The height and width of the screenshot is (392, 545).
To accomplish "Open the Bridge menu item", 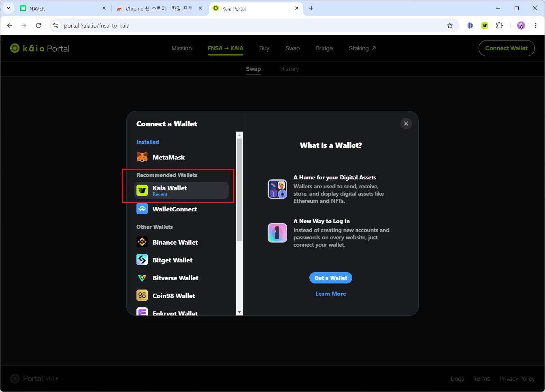I will tap(324, 48).
